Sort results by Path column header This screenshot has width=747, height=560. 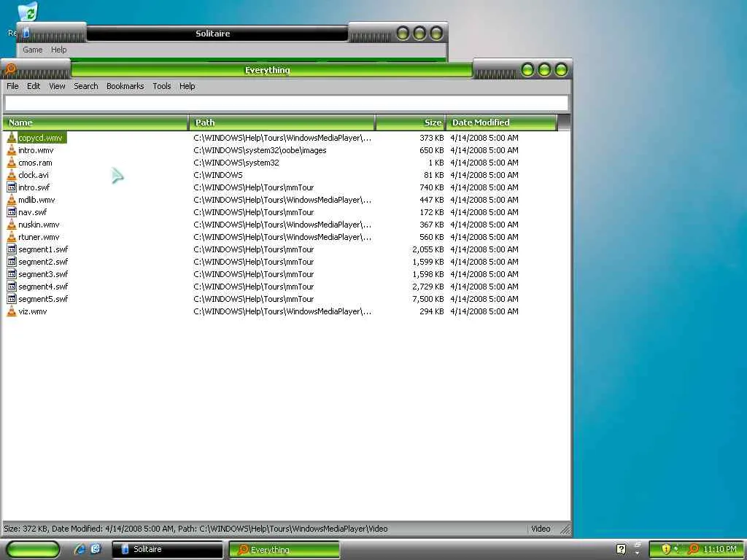click(x=282, y=122)
